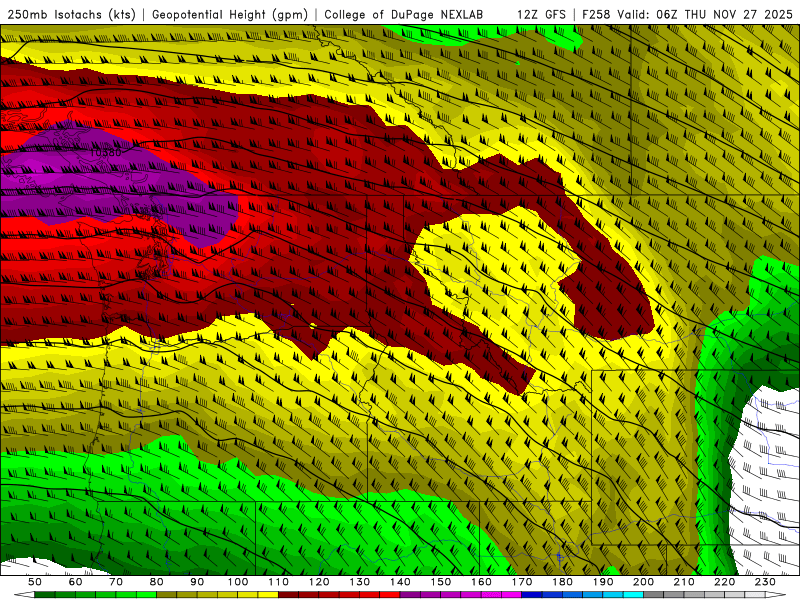Image resolution: width=800 pixels, height=600 pixels.
Task: Click the 50 knot legend label
Action: click(35, 582)
